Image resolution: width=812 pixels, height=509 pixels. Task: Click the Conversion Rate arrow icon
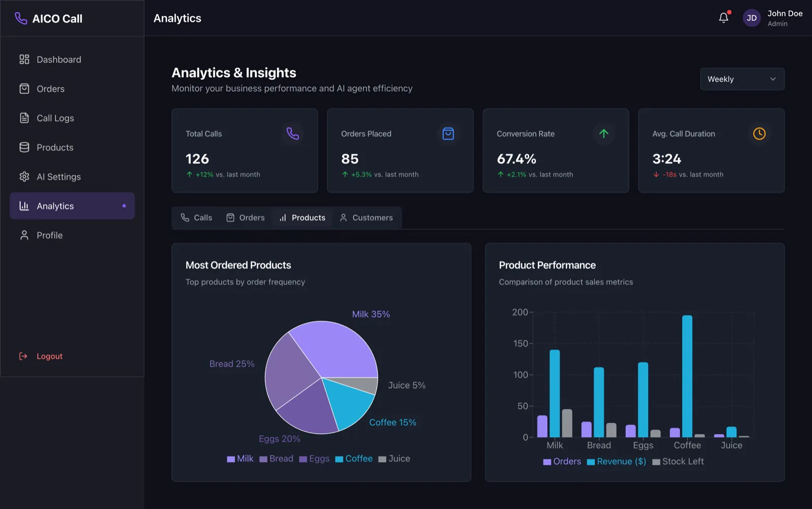(603, 133)
